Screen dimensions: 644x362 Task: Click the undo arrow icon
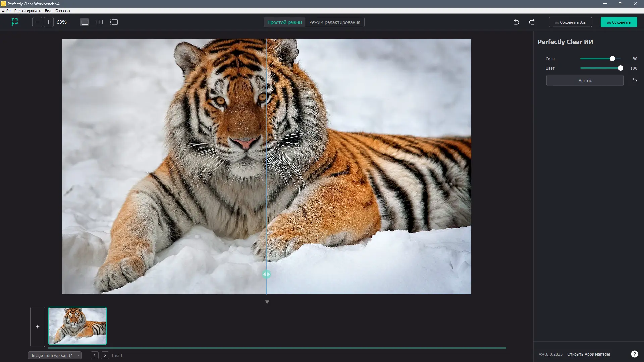(517, 22)
